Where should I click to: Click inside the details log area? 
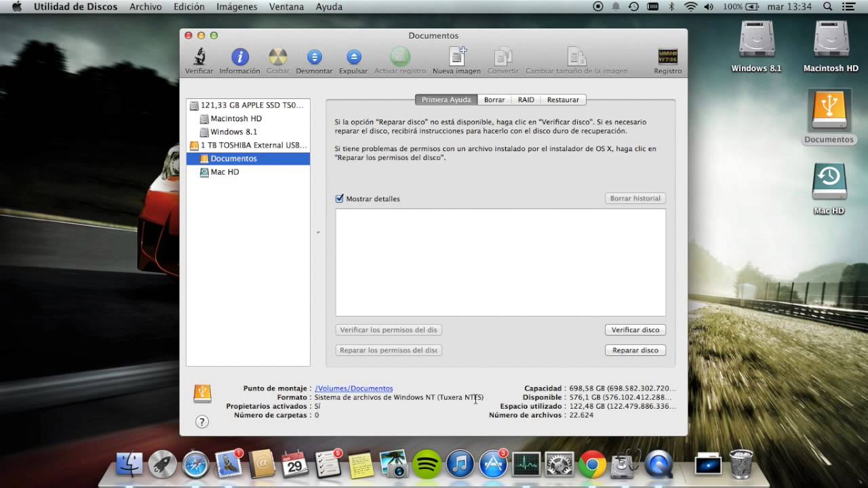tap(500, 262)
